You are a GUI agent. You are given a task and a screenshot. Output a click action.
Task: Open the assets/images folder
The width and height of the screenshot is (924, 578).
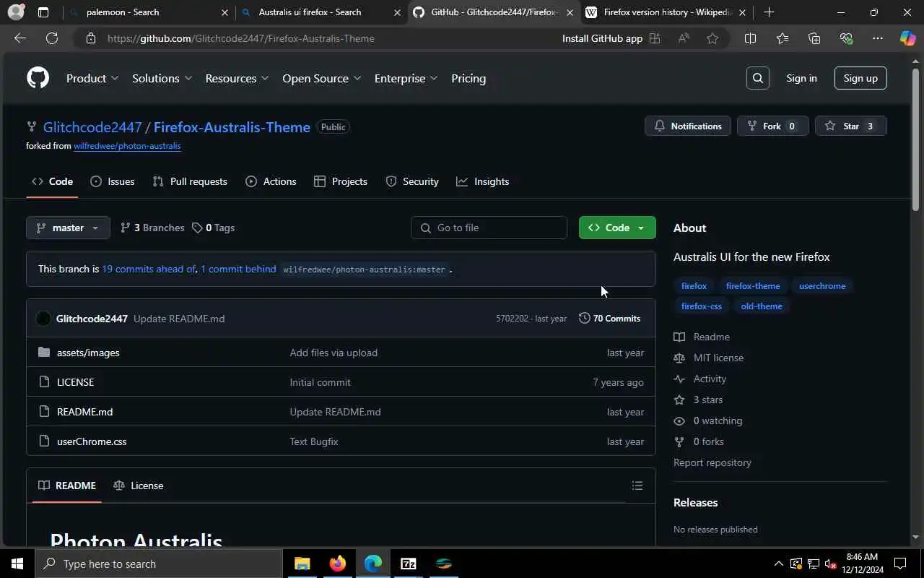pos(88,353)
